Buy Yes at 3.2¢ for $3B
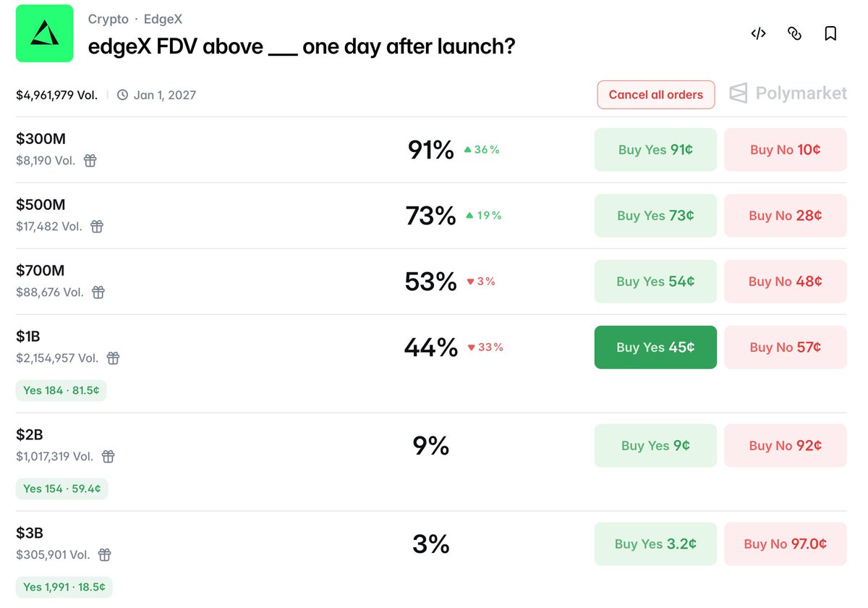 tap(655, 544)
